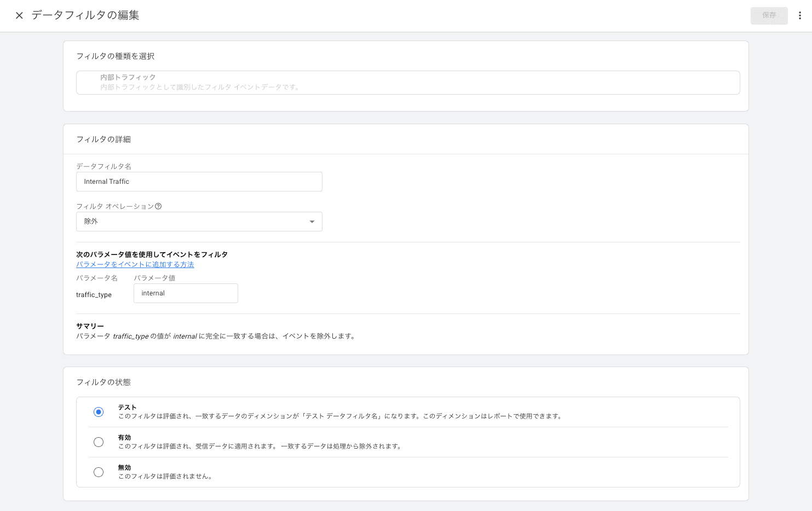This screenshot has width=812, height=511.
Task: Open the パラメータをイベントに追加する方法 link
Action: [x=135, y=264]
